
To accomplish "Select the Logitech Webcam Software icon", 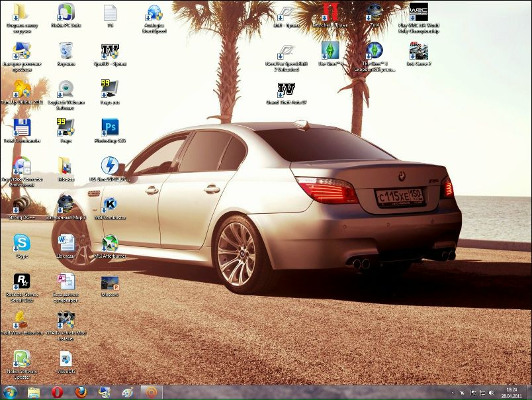I will 66,89.
